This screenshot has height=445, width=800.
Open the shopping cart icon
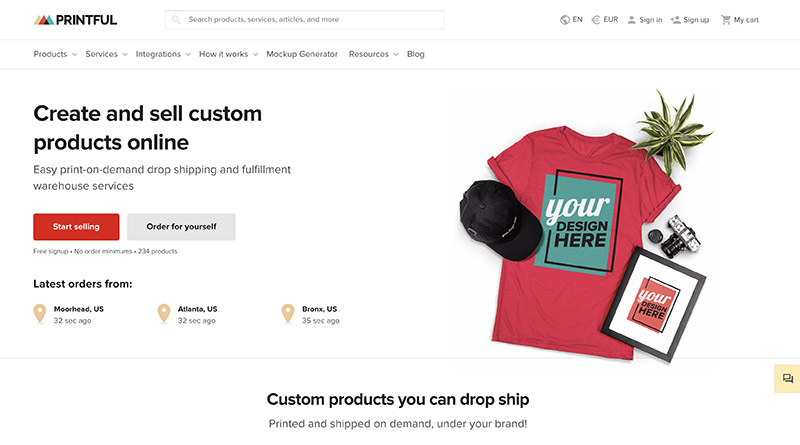[x=726, y=19]
